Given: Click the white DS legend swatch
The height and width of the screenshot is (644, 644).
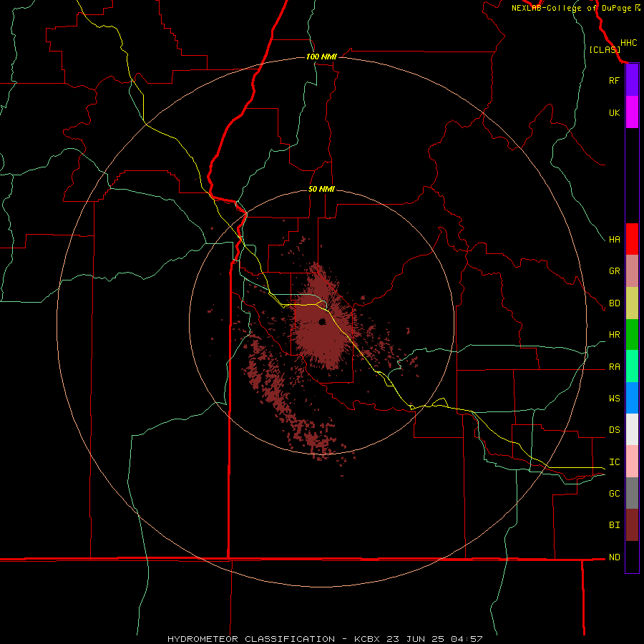Looking at the screenshot, I should (x=632, y=429).
